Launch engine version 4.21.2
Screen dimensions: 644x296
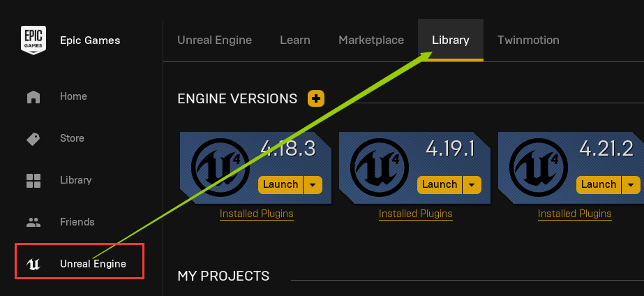pos(599,184)
